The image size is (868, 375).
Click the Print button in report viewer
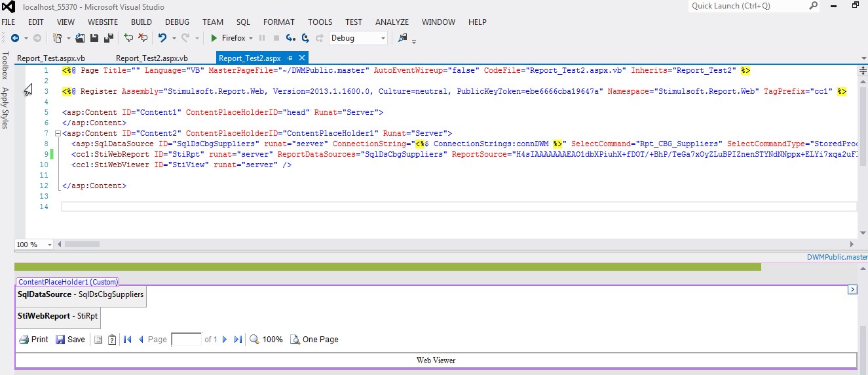(33, 340)
